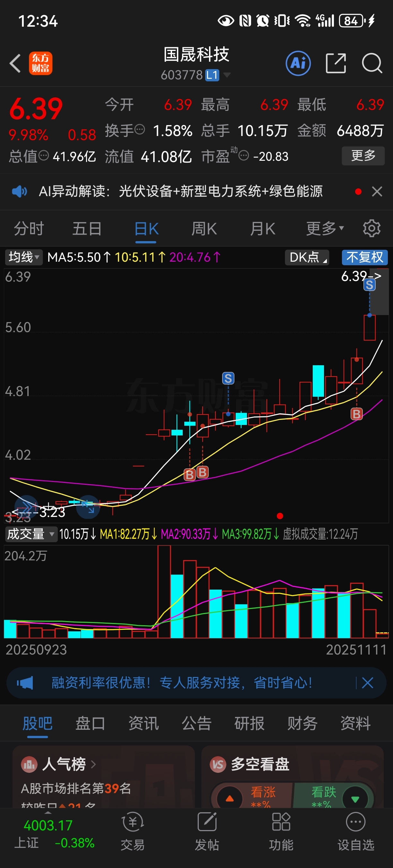This screenshot has height=868, width=393.
Task: Open the 财务 tab
Action: [x=302, y=723]
